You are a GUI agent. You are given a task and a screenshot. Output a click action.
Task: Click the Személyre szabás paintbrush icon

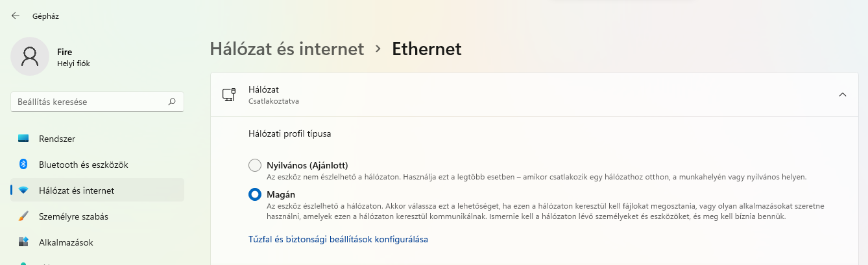pos(23,216)
